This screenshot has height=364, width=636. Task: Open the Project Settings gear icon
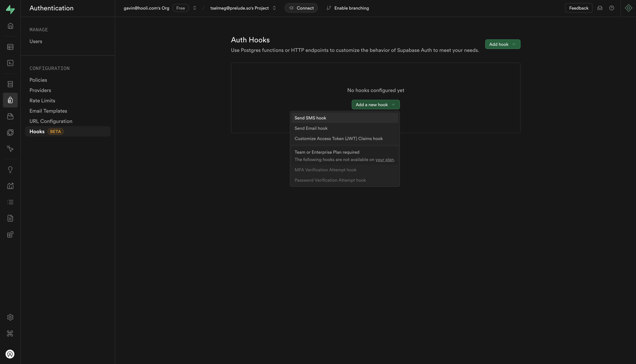[10, 317]
